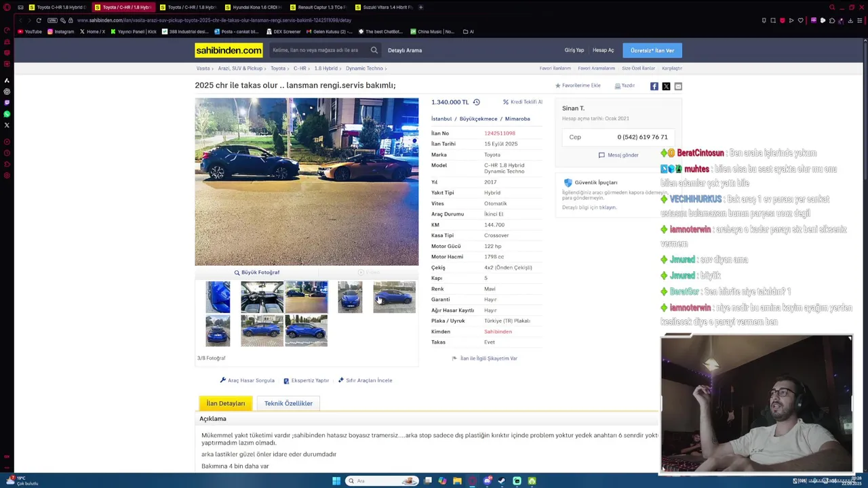Switch to Suzuki Vitara 1.4 Hibrit tab
This screenshot has height=488, width=868.
pos(384,7)
